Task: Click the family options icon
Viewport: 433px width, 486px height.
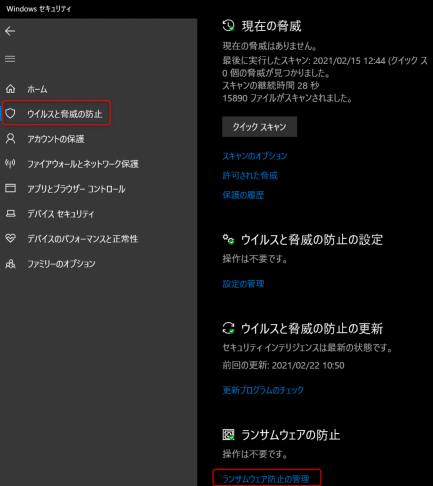Action: tap(10, 264)
